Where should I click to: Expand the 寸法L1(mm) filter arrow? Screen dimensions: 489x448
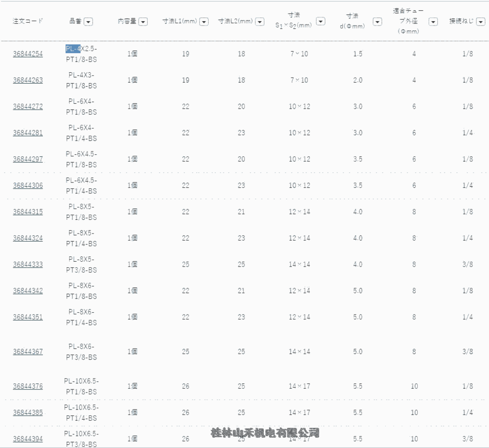click(204, 22)
